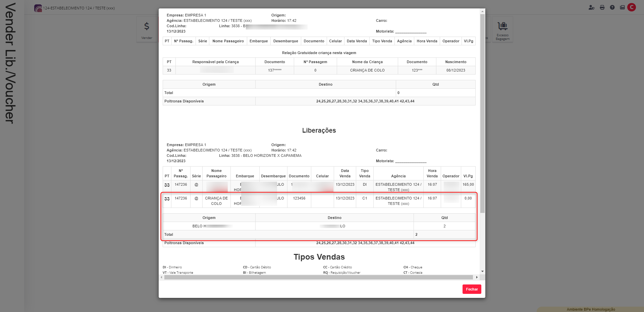Click the birth date 08/12/2023 cell
This screenshot has height=312, width=644.
point(455,70)
